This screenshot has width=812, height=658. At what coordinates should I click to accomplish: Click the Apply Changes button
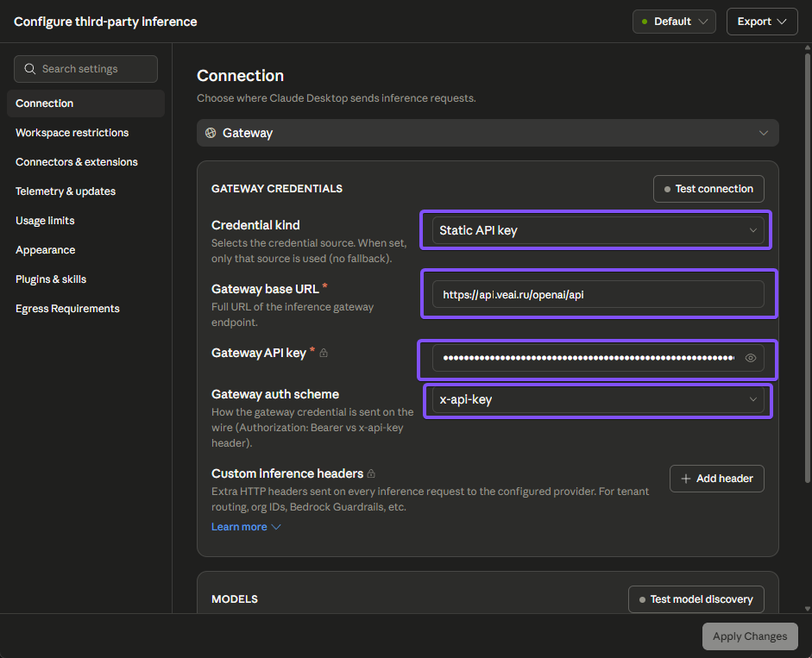(x=750, y=636)
